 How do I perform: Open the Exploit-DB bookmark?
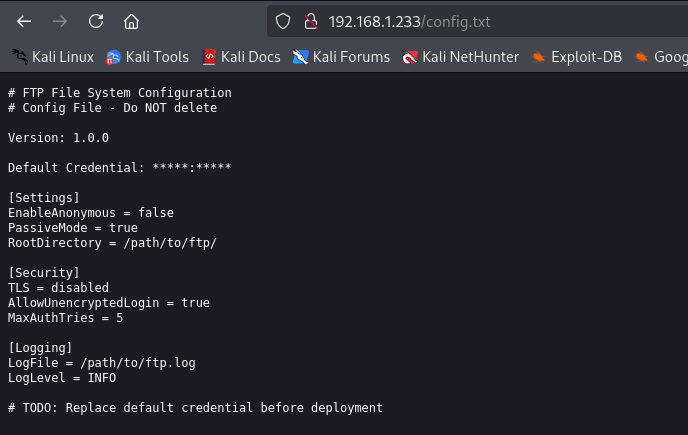click(585, 57)
